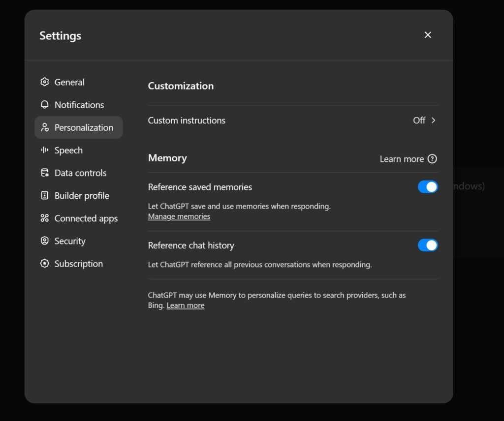This screenshot has height=421, width=504.
Task: Click the gear icon beside General
Action: click(x=45, y=82)
